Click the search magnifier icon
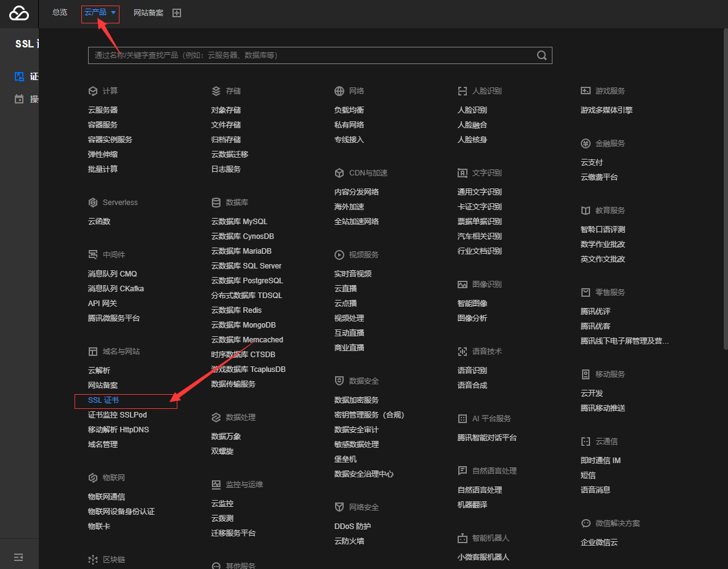This screenshot has width=728, height=569. [541, 55]
